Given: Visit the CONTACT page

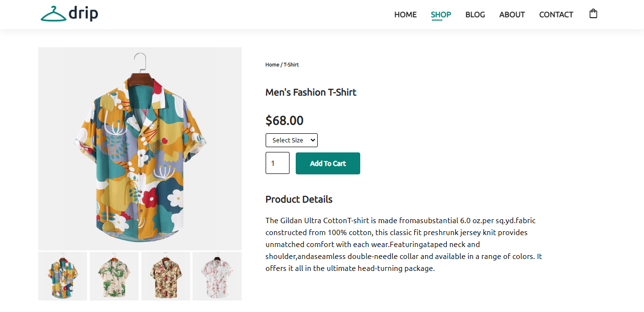Looking at the screenshot, I should coord(556,15).
